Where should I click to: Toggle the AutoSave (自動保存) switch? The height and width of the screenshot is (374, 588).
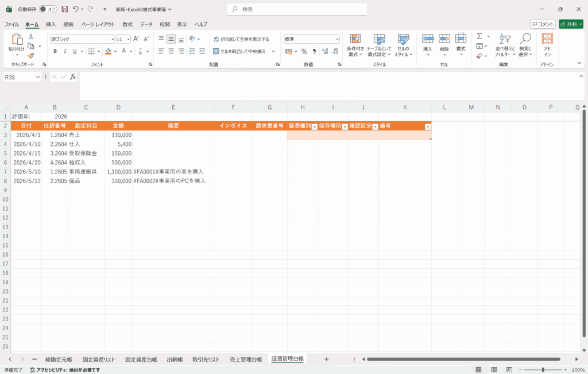[x=48, y=9]
